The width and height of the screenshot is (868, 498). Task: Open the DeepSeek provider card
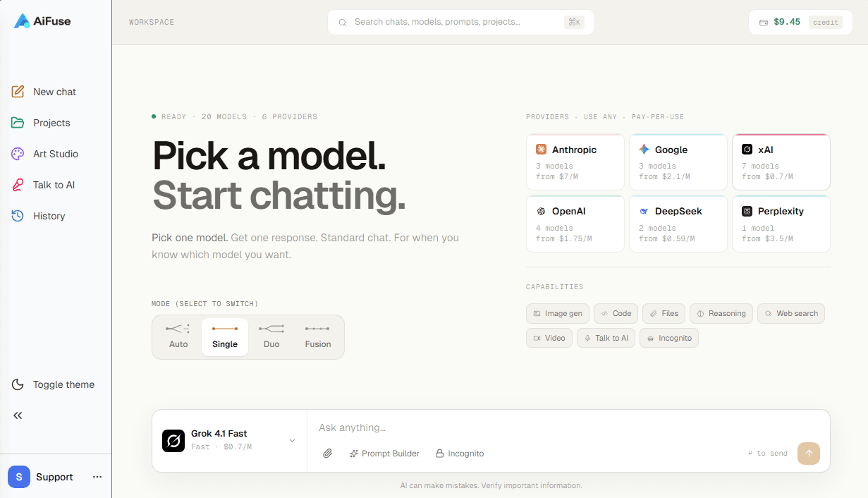[678, 224]
